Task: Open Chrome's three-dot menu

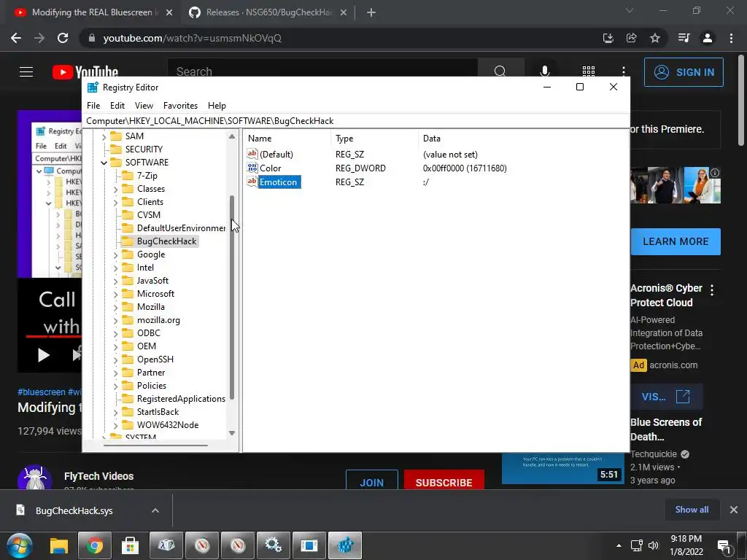Action: coord(731,38)
